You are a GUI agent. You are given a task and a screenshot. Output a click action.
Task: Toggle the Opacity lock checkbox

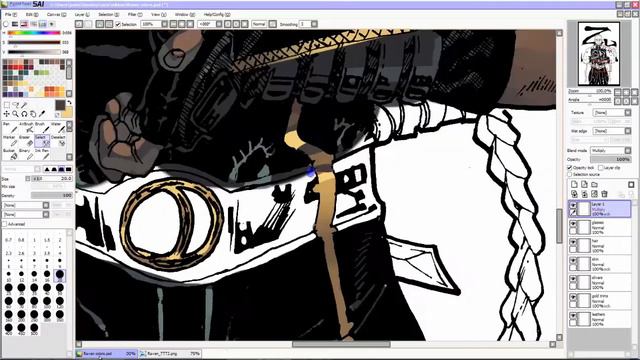click(570, 168)
